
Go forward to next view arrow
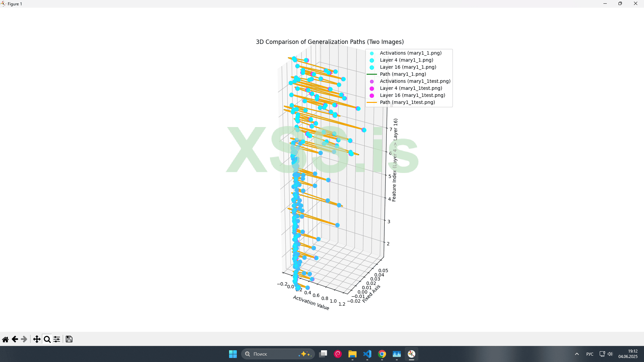click(x=24, y=339)
